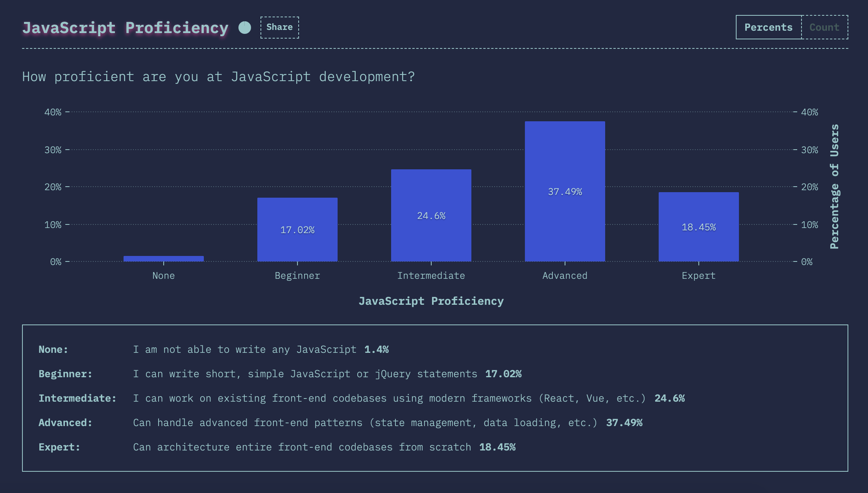The image size is (868, 493).
Task: Click the Advanced legend row description
Action: [x=365, y=423]
